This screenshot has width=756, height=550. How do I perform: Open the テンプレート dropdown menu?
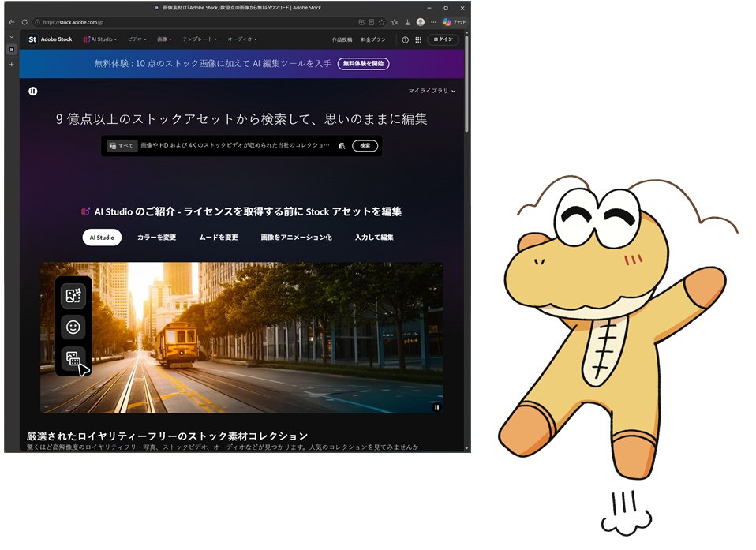point(200,39)
